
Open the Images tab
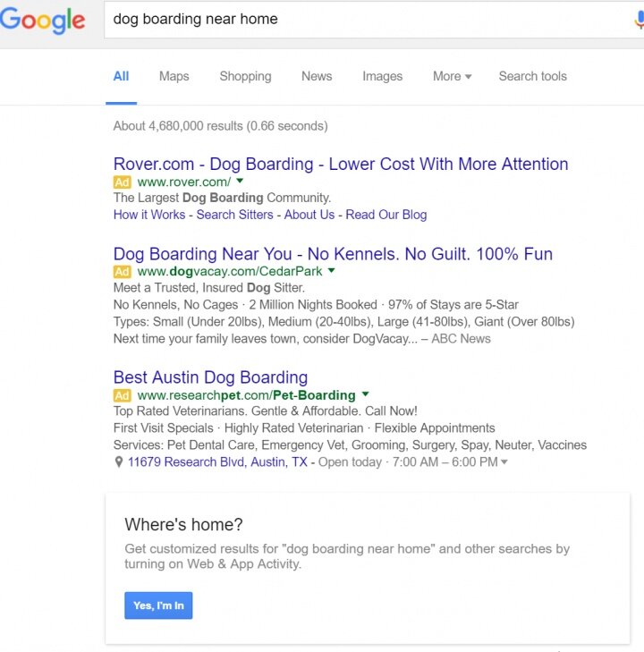coord(383,77)
